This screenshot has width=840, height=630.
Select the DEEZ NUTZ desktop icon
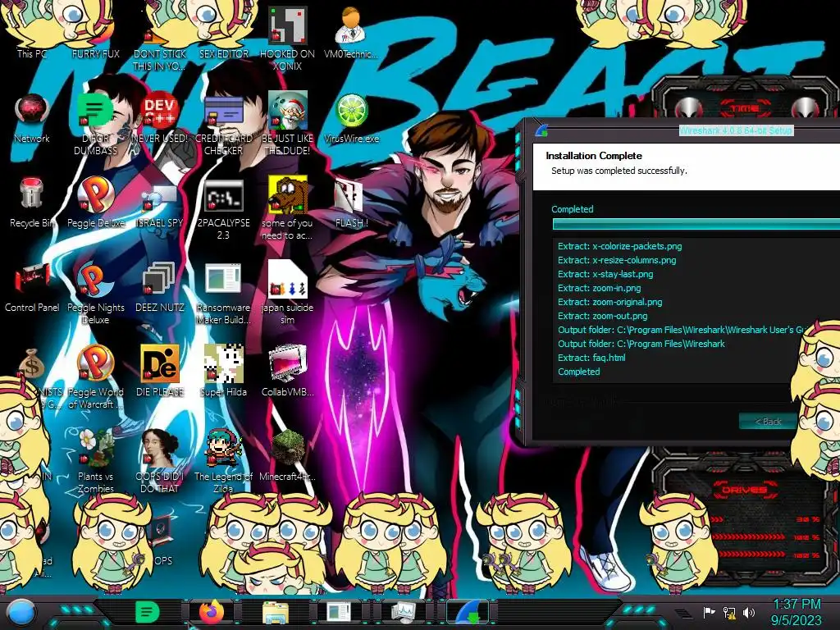[x=160, y=286]
